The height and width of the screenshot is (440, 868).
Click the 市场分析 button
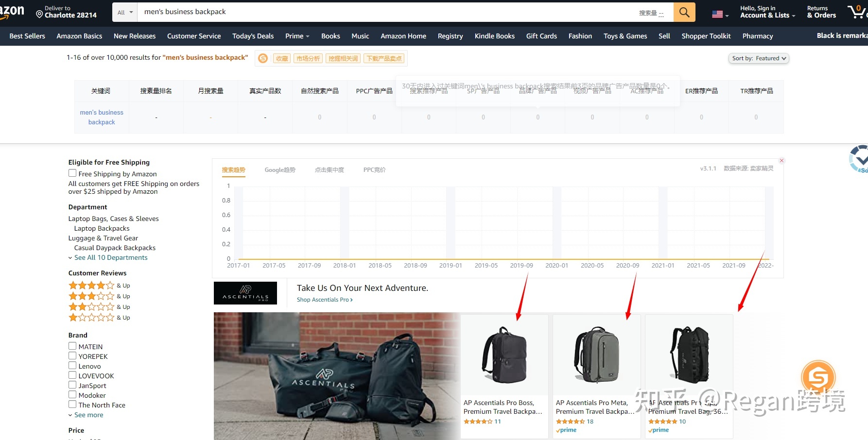(308, 58)
